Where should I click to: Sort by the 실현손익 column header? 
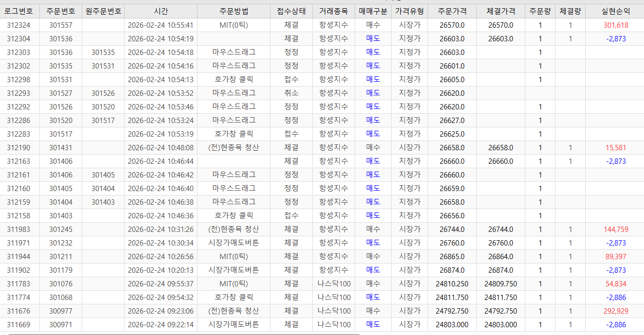pyautogui.click(x=615, y=11)
